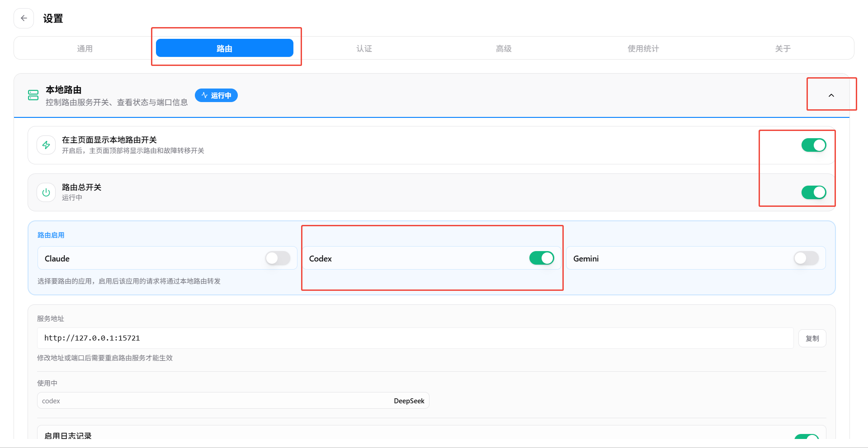
Task: Click the 开启后，主页面顶部 description text
Action: [133, 150]
